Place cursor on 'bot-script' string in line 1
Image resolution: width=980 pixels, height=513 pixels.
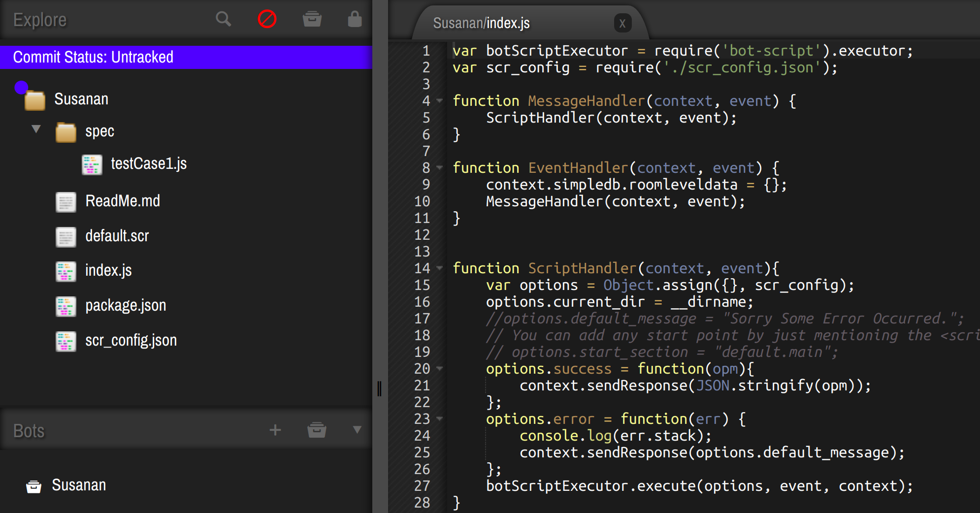(771, 51)
